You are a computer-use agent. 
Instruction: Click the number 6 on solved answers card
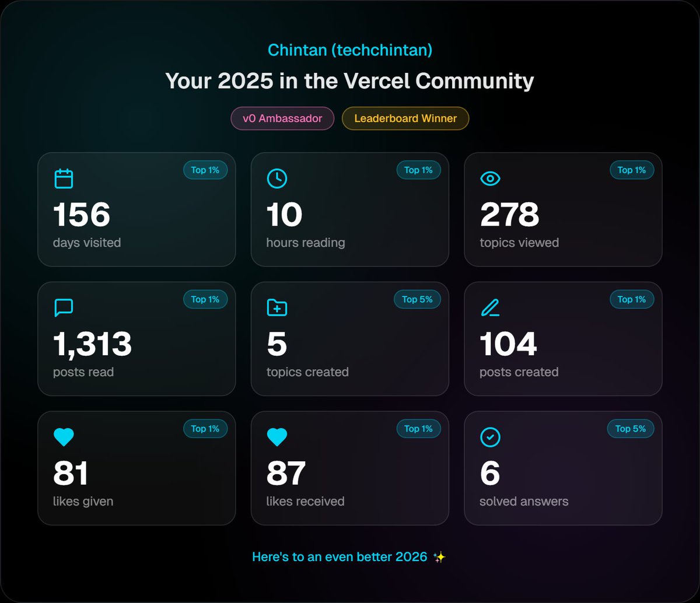(x=490, y=474)
